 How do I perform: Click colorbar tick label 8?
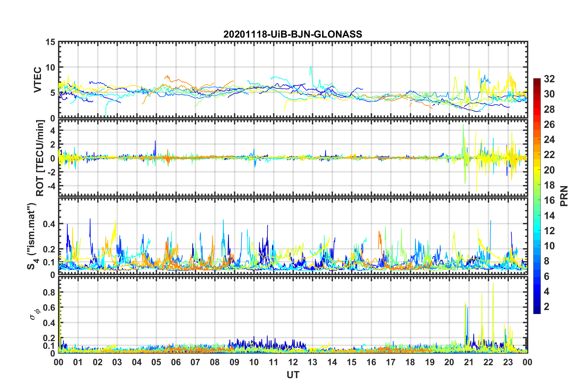pos(547,261)
